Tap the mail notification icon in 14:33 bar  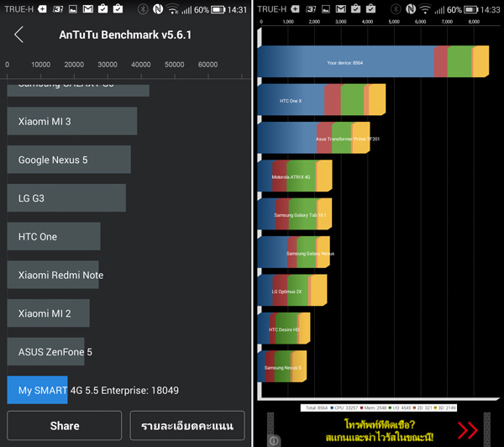[x=341, y=9]
